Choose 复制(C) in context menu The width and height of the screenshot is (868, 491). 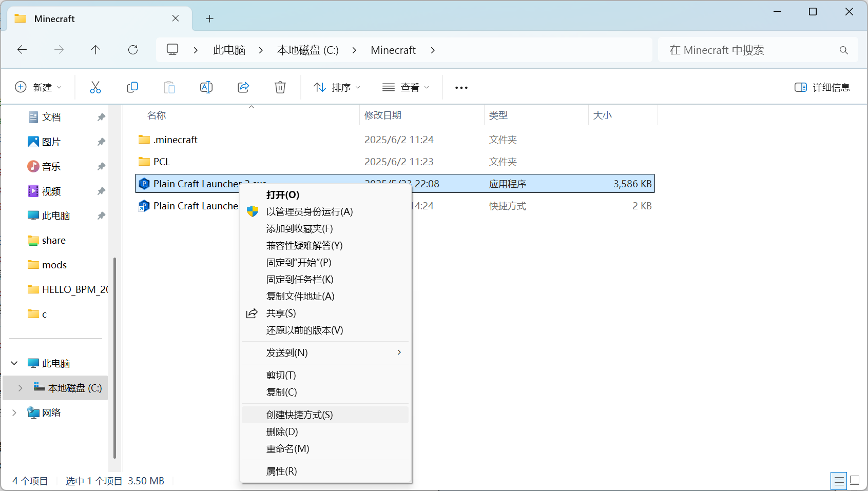pyautogui.click(x=325, y=392)
